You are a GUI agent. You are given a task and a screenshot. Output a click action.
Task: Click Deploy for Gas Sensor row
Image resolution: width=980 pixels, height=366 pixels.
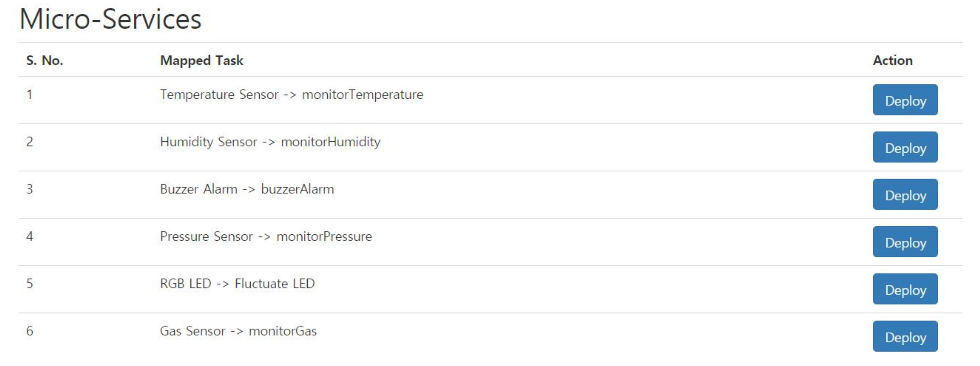pyautogui.click(x=905, y=336)
